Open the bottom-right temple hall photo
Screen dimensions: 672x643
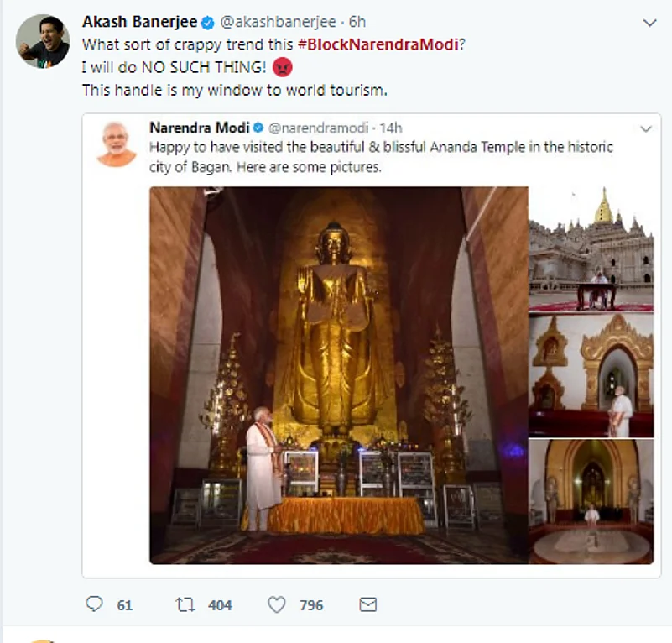[x=591, y=501]
